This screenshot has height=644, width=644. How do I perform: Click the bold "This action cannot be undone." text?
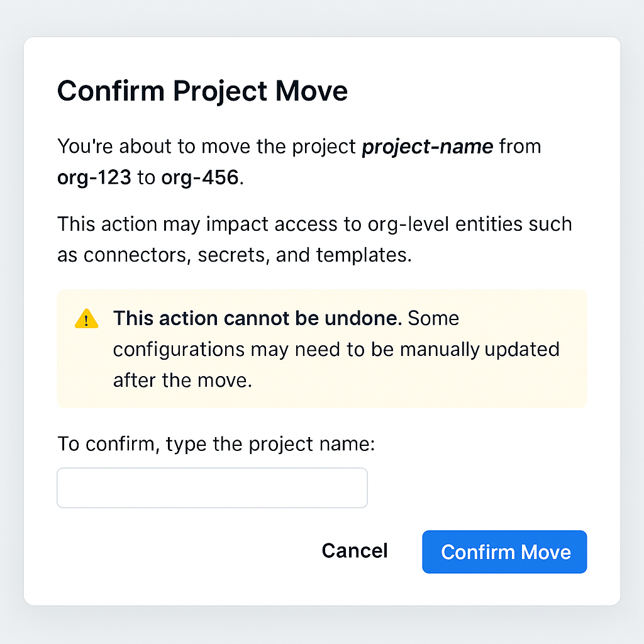257,318
